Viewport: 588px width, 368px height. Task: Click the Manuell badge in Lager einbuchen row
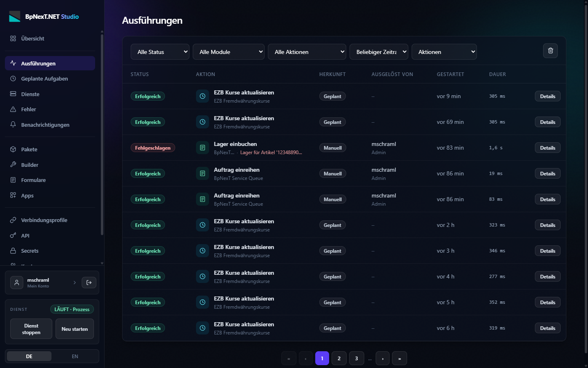[x=333, y=148]
